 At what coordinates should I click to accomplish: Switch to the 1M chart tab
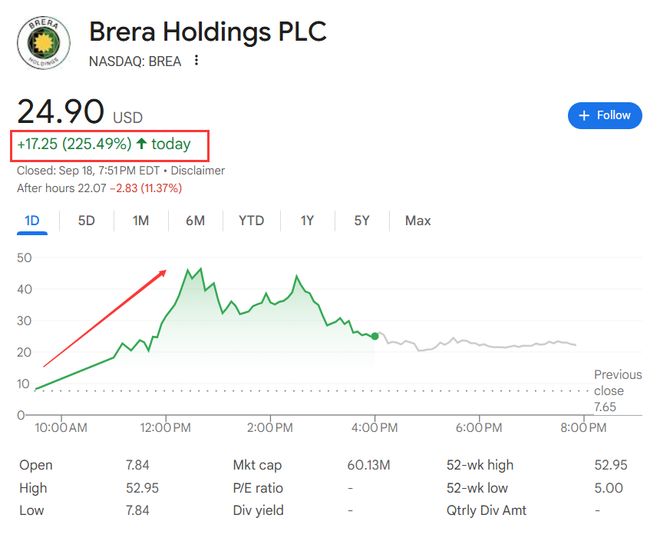click(141, 220)
